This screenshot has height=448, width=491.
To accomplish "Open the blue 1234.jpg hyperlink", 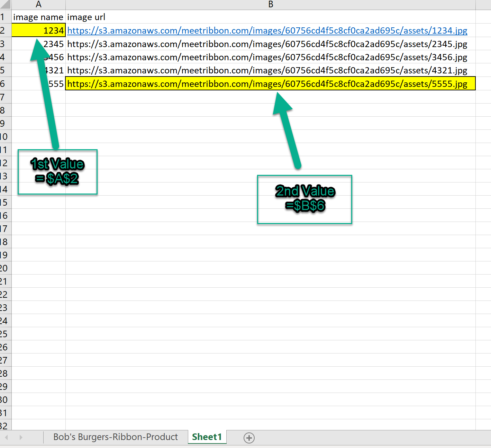I will pos(267,30).
